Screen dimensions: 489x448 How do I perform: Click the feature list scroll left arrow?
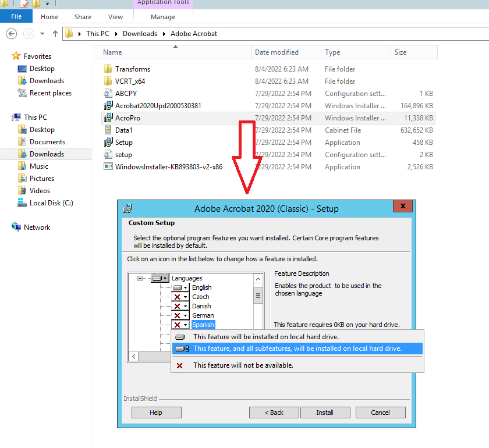134,356
